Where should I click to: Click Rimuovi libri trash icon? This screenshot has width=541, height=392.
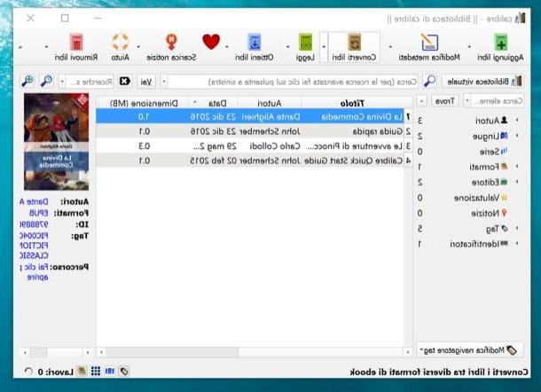tap(76, 43)
